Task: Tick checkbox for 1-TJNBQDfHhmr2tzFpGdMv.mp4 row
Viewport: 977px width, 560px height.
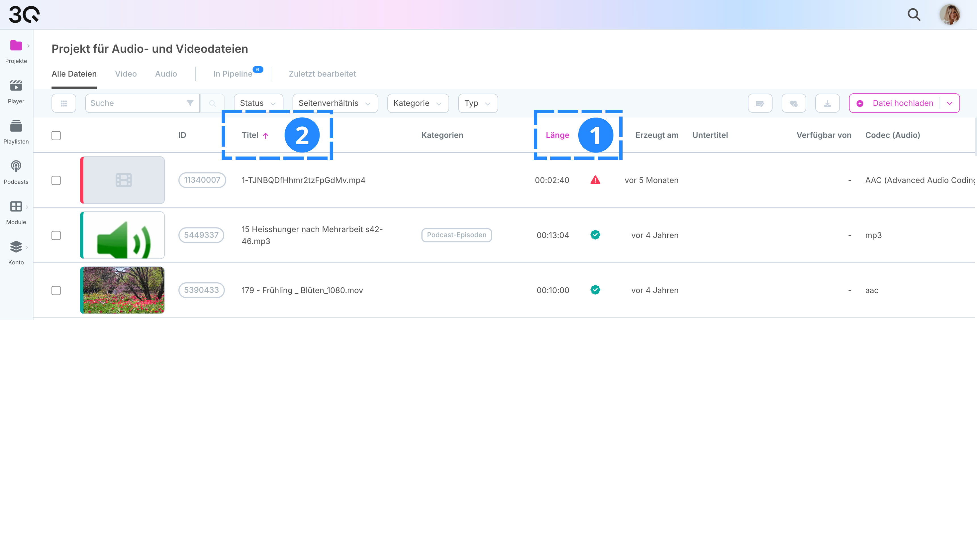Action: pyautogui.click(x=56, y=180)
